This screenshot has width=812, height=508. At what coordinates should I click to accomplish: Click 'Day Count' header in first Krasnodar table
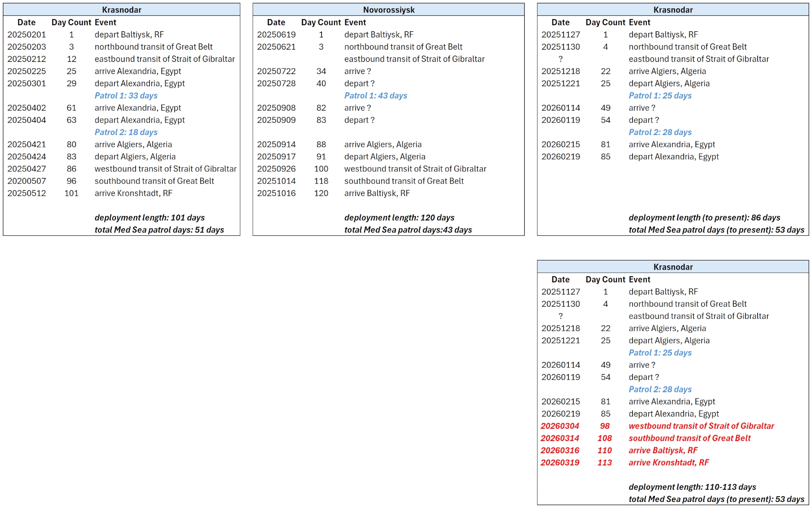pyautogui.click(x=71, y=22)
